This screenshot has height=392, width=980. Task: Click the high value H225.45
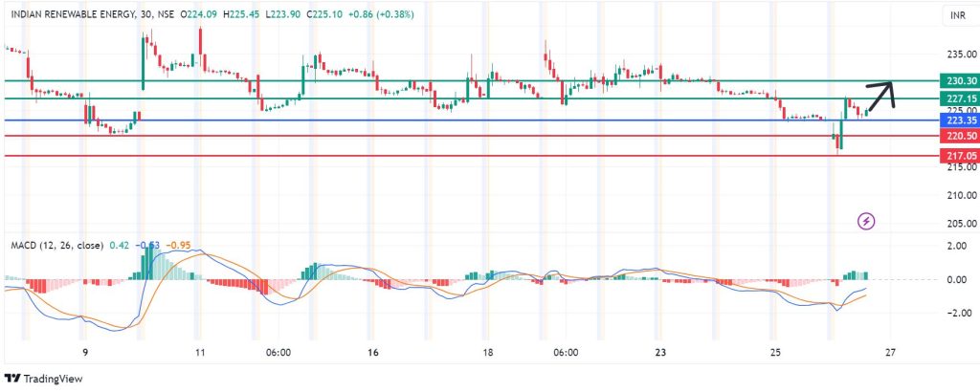click(240, 13)
